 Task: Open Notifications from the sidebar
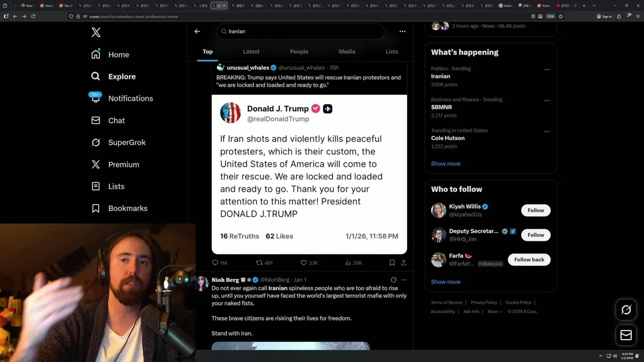(130, 99)
